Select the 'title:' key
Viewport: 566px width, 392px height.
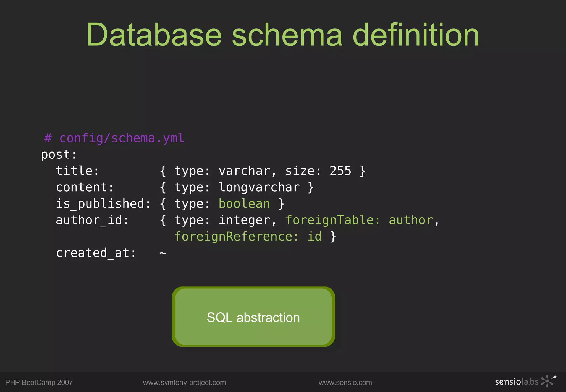click(x=77, y=171)
